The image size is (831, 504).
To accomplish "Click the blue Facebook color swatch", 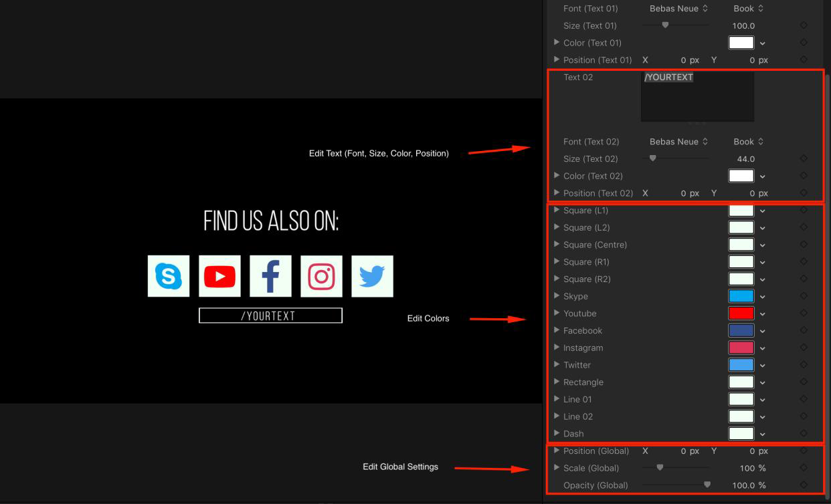I will coord(741,331).
